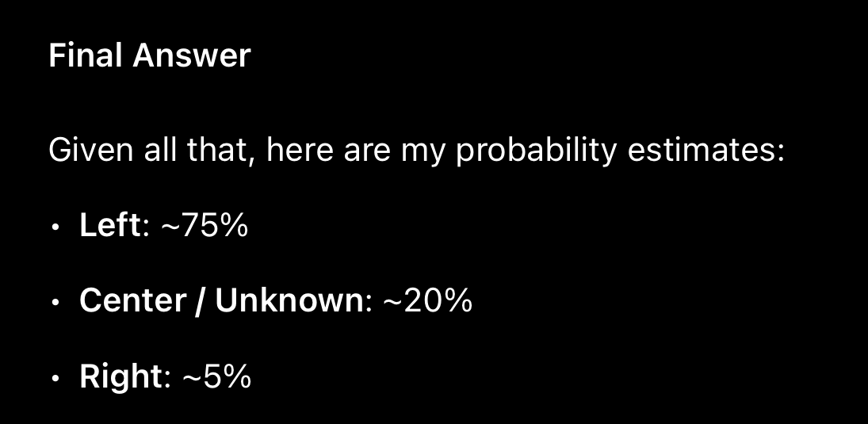Click the bullet point before "Center / Unknown"

(x=55, y=302)
